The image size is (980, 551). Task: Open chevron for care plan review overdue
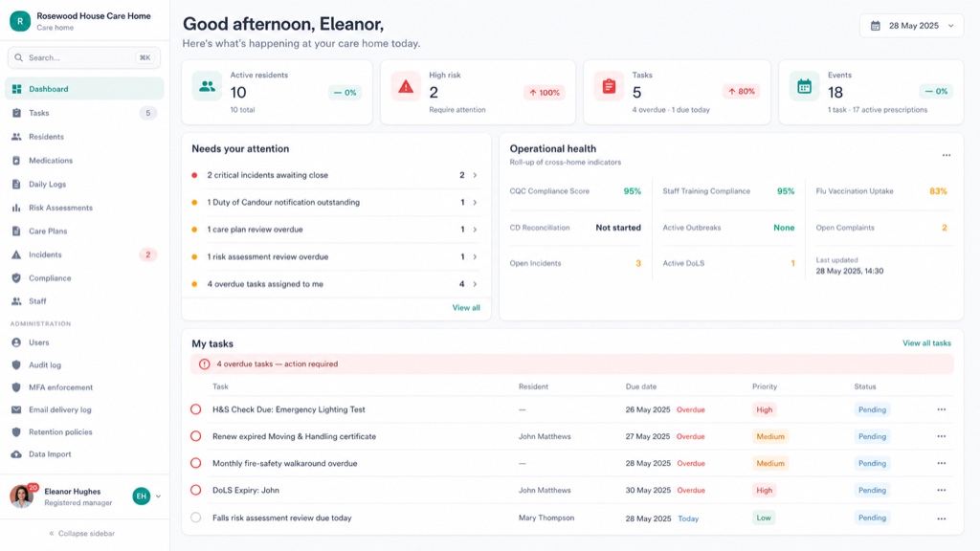[475, 230]
